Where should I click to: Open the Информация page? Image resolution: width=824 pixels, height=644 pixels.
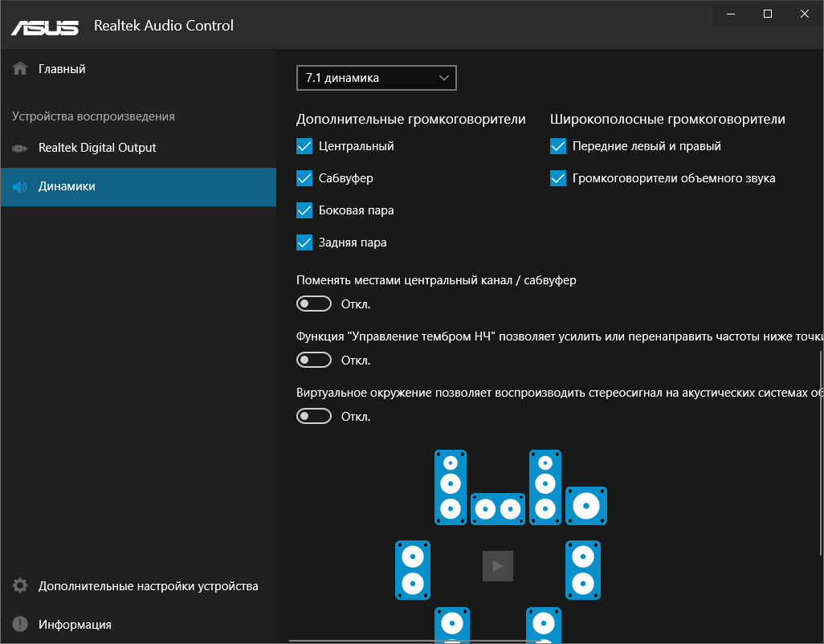pos(138,624)
